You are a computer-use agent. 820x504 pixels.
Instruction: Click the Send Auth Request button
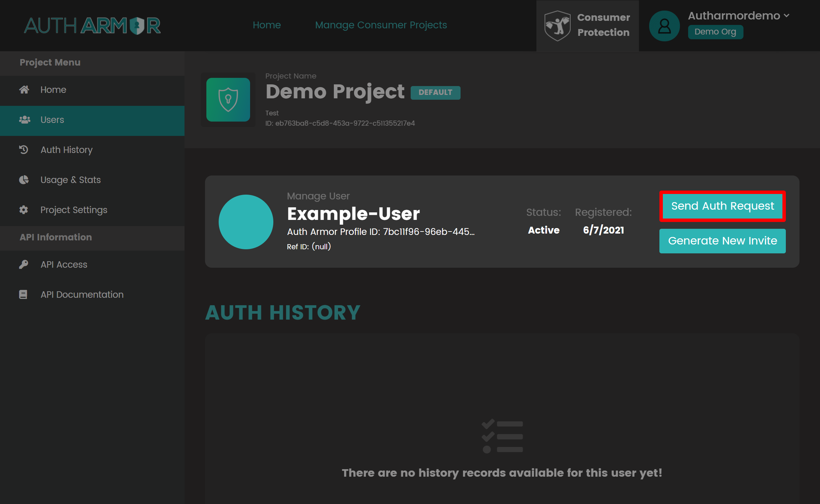[723, 206]
